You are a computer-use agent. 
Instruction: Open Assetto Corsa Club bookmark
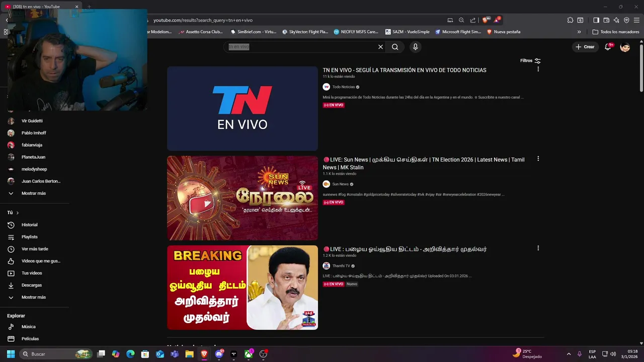click(201, 32)
